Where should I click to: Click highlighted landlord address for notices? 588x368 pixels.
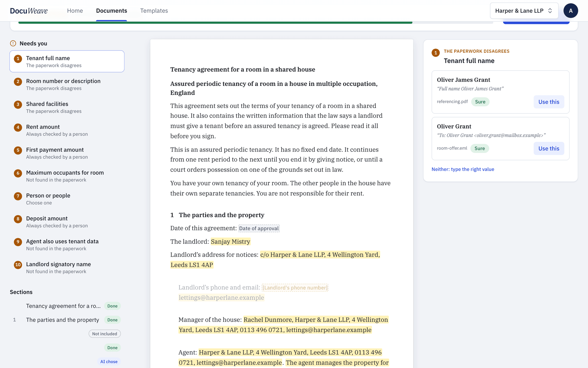click(275, 260)
